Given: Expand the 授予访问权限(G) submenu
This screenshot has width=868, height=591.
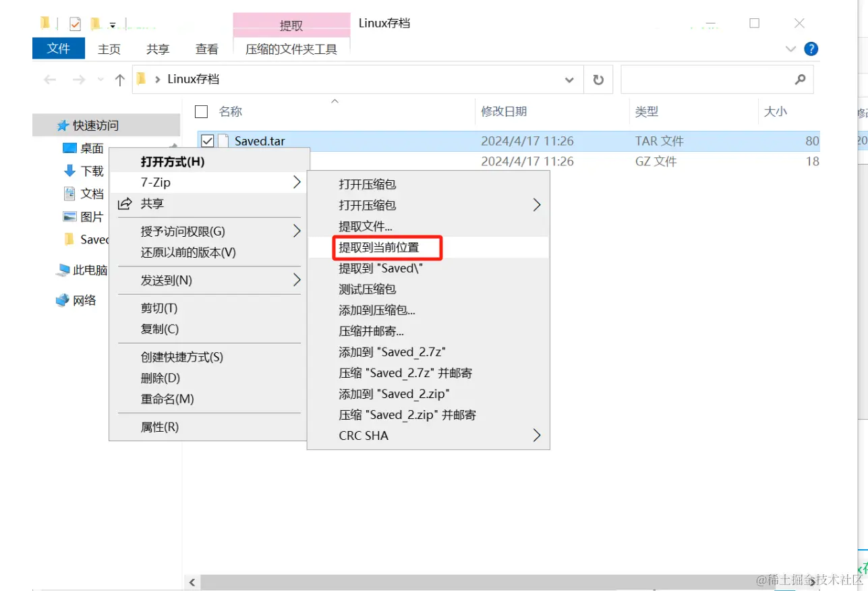Looking at the screenshot, I should tap(297, 231).
